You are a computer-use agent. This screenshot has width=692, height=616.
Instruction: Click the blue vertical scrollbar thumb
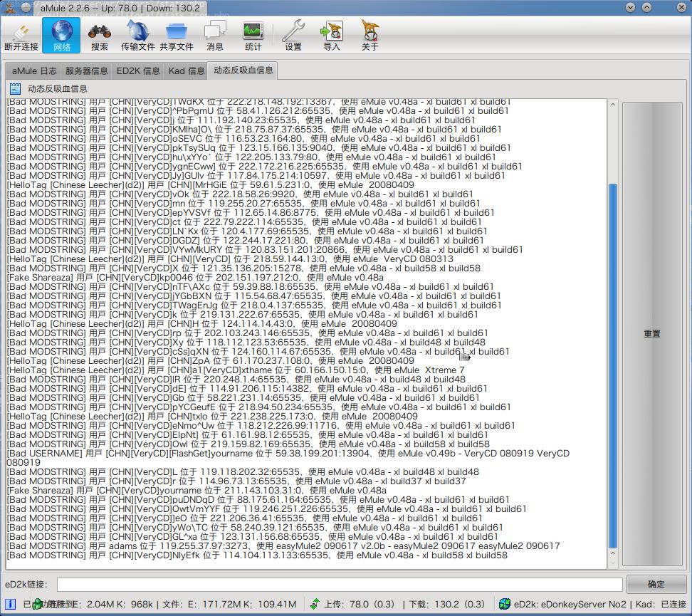613,365
